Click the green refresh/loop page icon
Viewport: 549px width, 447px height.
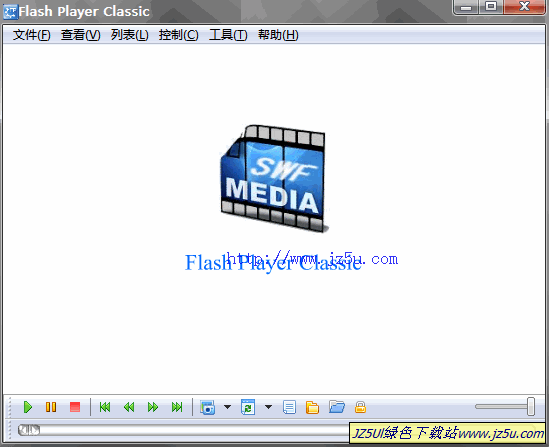(248, 407)
